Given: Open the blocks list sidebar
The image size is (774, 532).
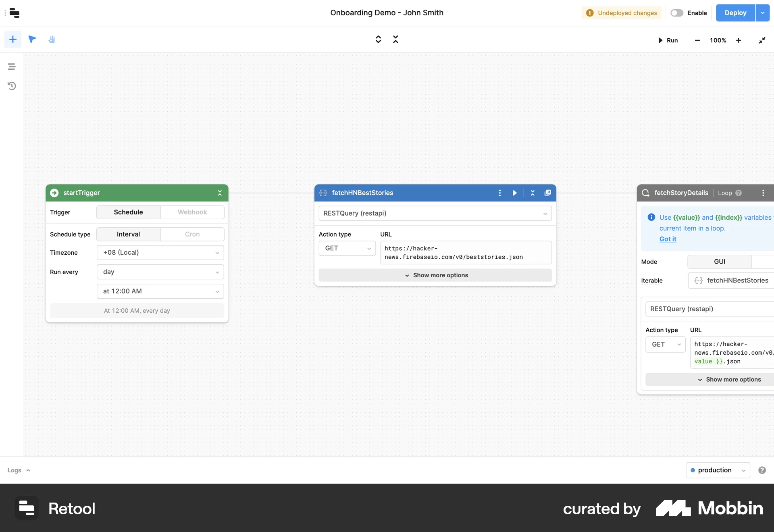Looking at the screenshot, I should (x=12, y=66).
